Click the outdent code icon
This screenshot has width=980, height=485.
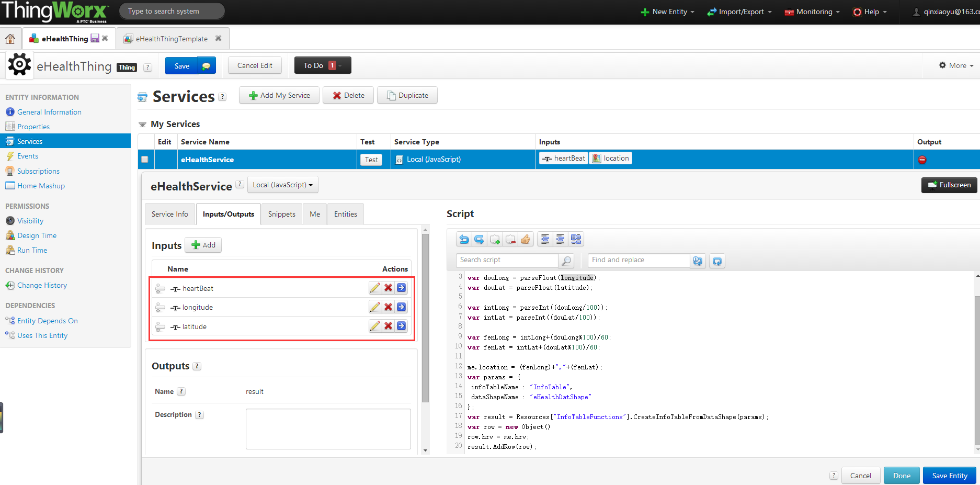click(545, 239)
